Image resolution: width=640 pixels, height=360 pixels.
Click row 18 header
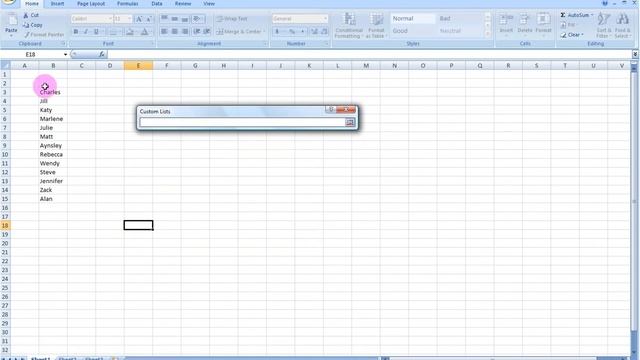[x=5, y=225]
